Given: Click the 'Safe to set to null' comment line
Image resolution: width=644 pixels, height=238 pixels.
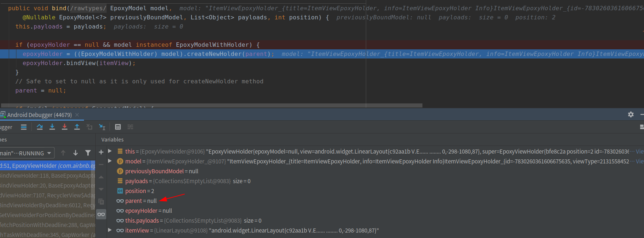Looking at the screenshot, I should tap(139, 81).
